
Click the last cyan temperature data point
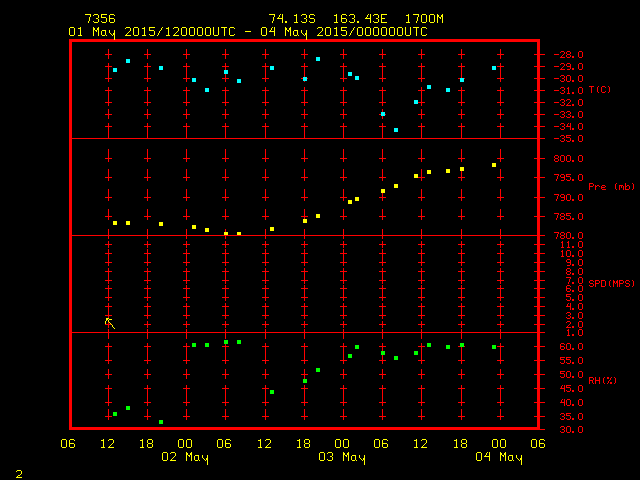coord(494,68)
